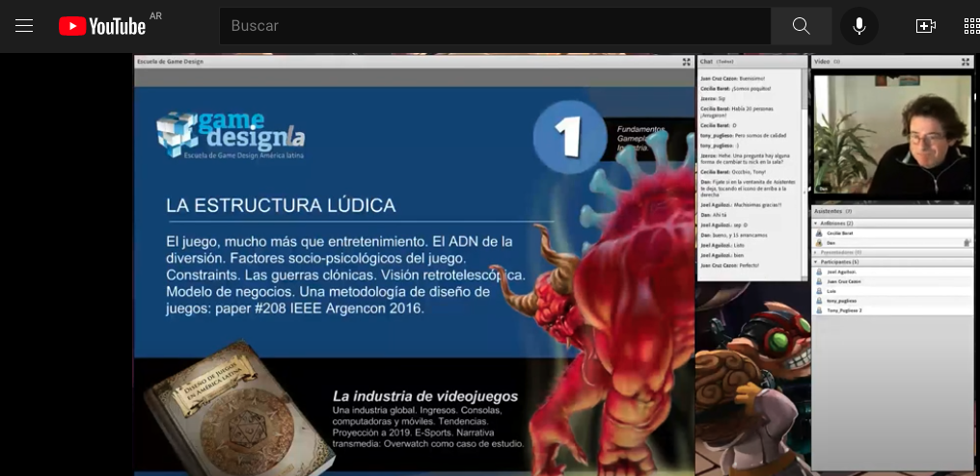Expand the Presentadores group
The height and width of the screenshot is (476, 980).
coord(816,252)
